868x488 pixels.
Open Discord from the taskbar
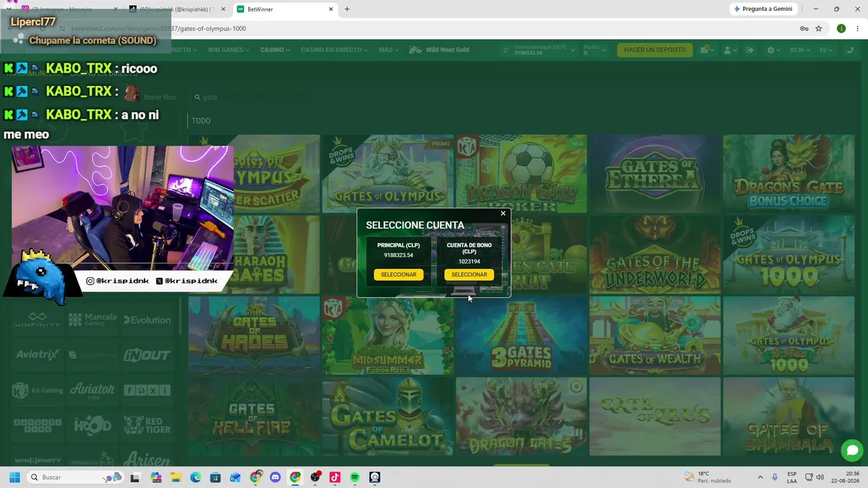[x=275, y=477]
